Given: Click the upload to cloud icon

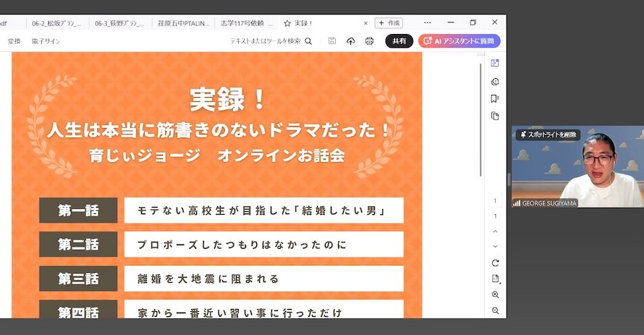Looking at the screenshot, I should click(x=351, y=41).
